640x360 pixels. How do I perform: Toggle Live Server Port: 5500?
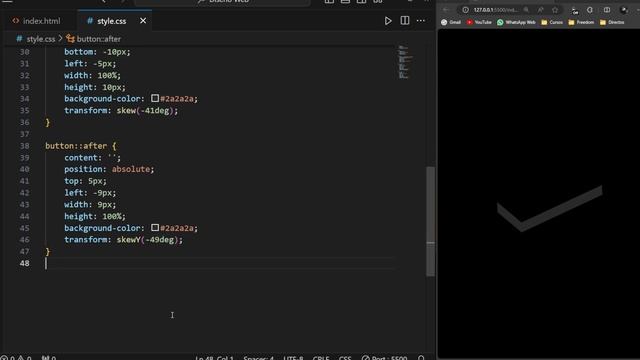coord(384,358)
